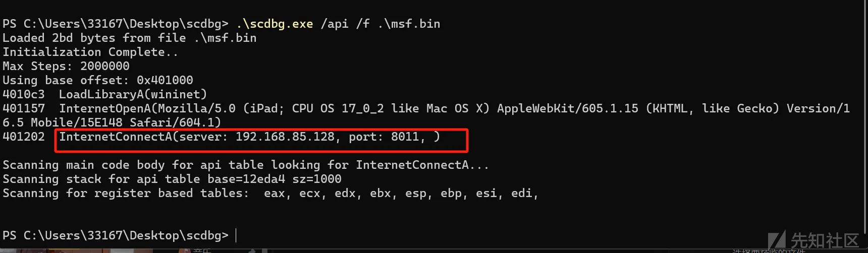868x253 pixels.
Task: Click the '/api' argument in the command
Action: 334,24
